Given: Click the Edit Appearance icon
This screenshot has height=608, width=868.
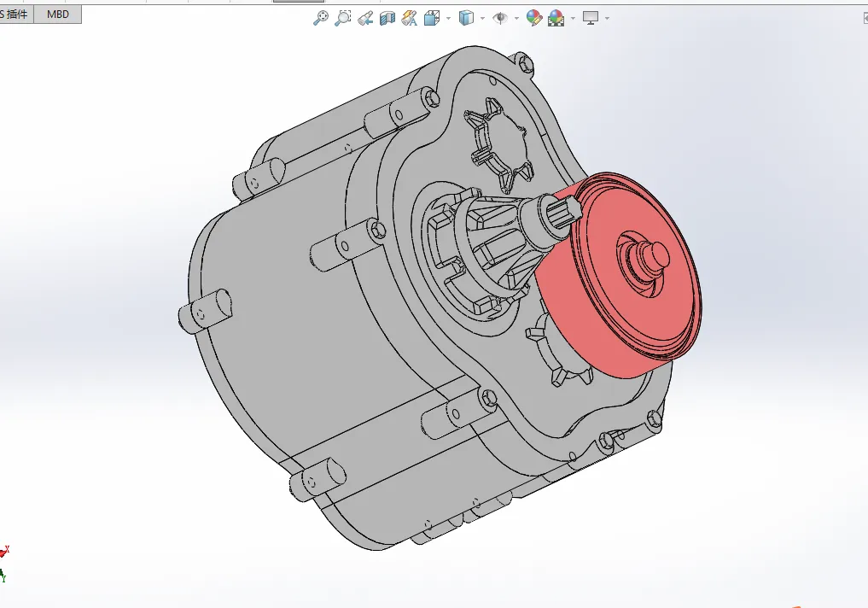Looking at the screenshot, I should pos(533,18).
